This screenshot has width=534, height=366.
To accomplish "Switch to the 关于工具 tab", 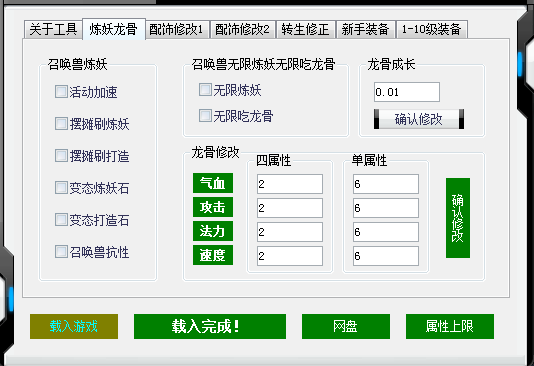I will pyautogui.click(x=53, y=29).
